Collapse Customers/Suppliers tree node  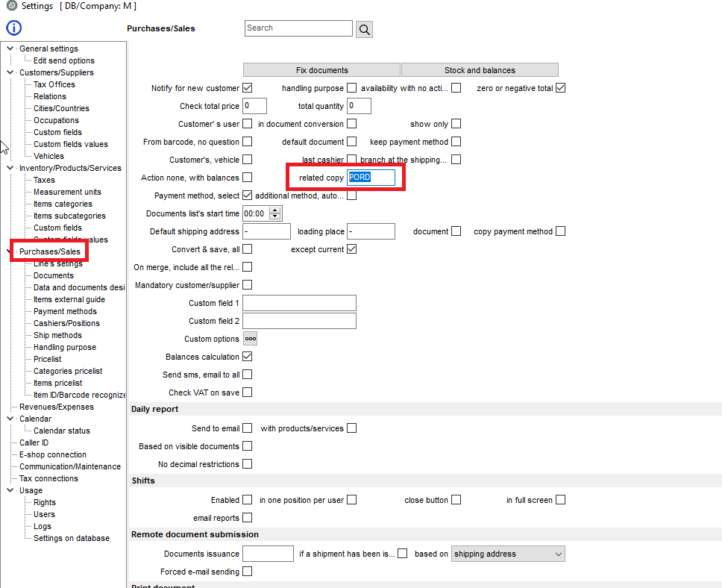(10, 72)
